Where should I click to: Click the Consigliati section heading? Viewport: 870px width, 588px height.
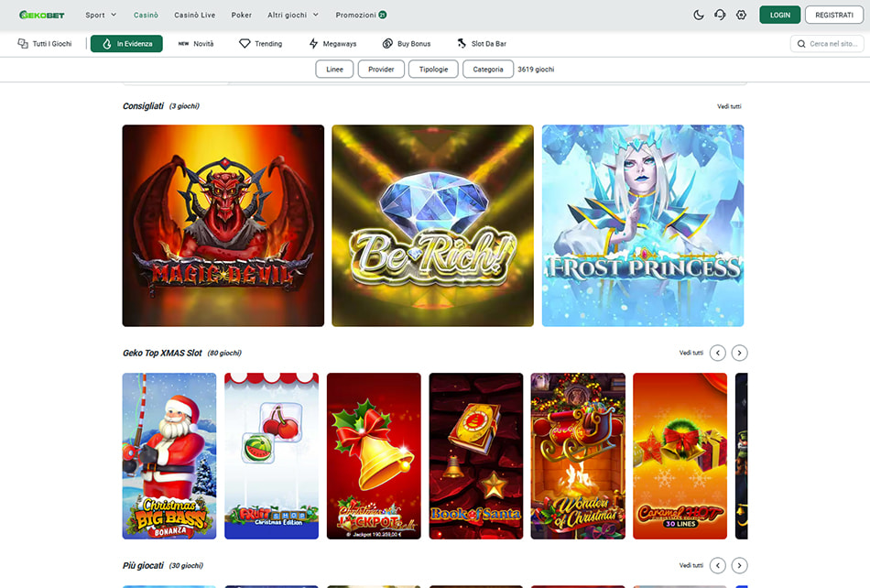coord(143,106)
